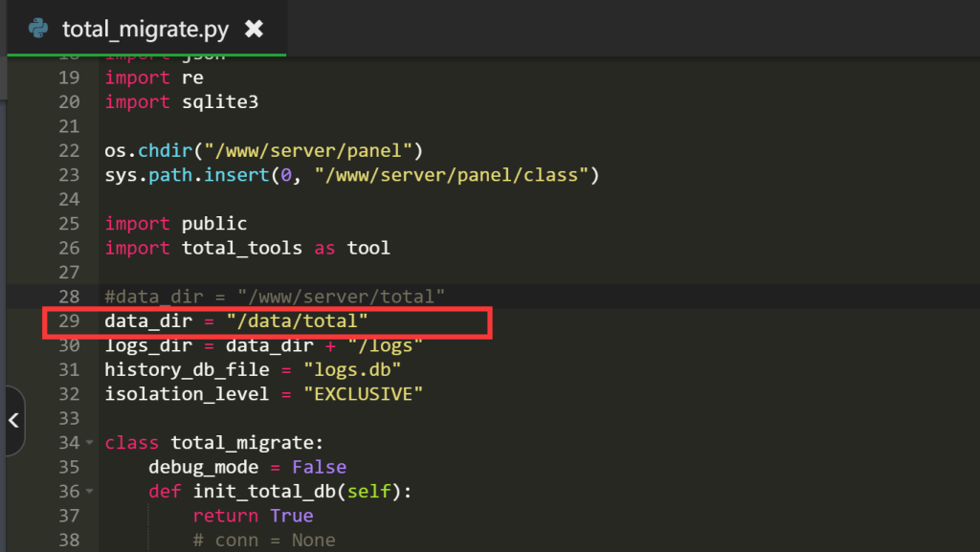Image resolution: width=980 pixels, height=552 pixels.
Task: Click the return True statement
Action: [253, 516]
